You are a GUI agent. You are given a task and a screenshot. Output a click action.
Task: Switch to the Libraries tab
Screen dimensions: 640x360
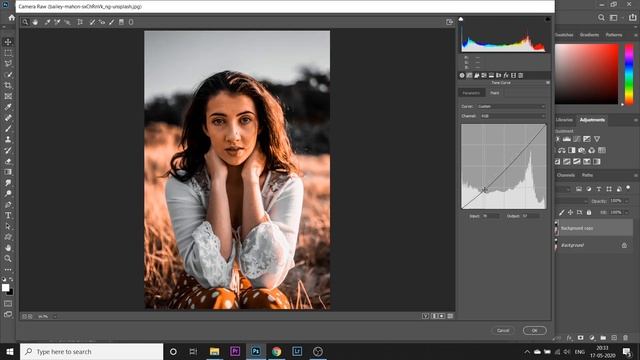[x=564, y=120]
